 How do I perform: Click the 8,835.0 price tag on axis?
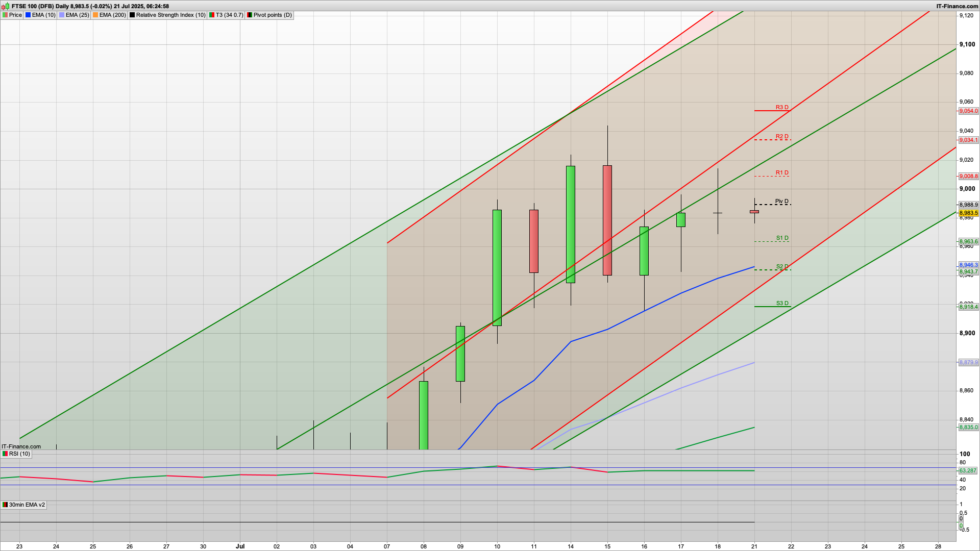968,428
